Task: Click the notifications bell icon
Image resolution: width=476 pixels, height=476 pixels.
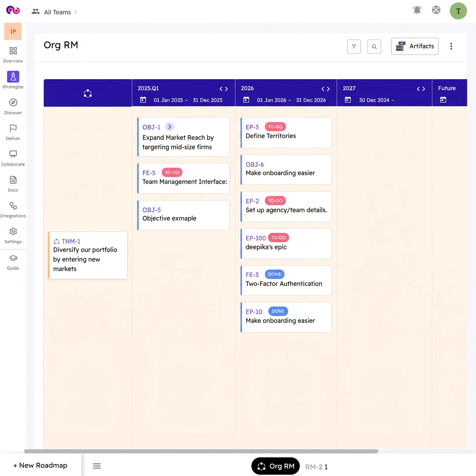Action: click(417, 10)
